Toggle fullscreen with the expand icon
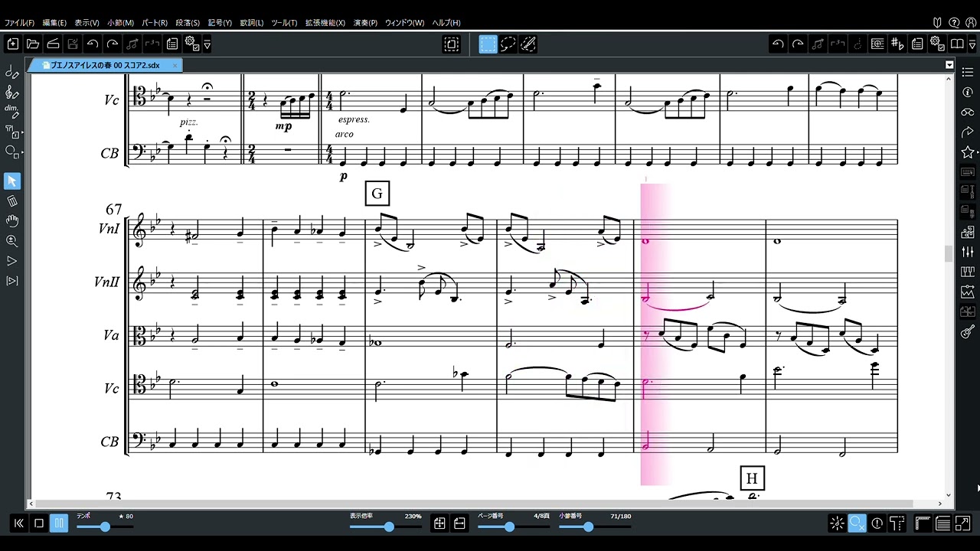Image resolution: width=980 pixels, height=551 pixels. [963, 523]
